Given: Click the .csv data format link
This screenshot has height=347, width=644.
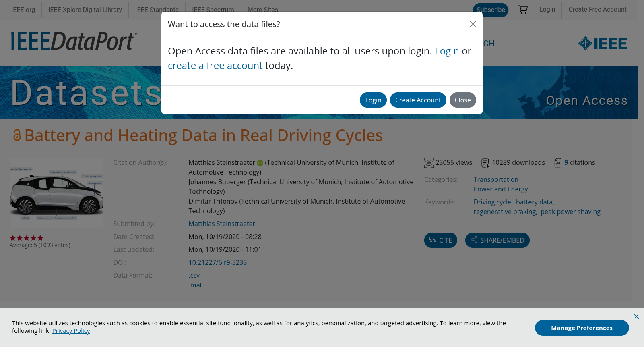Looking at the screenshot, I should 194,275.
